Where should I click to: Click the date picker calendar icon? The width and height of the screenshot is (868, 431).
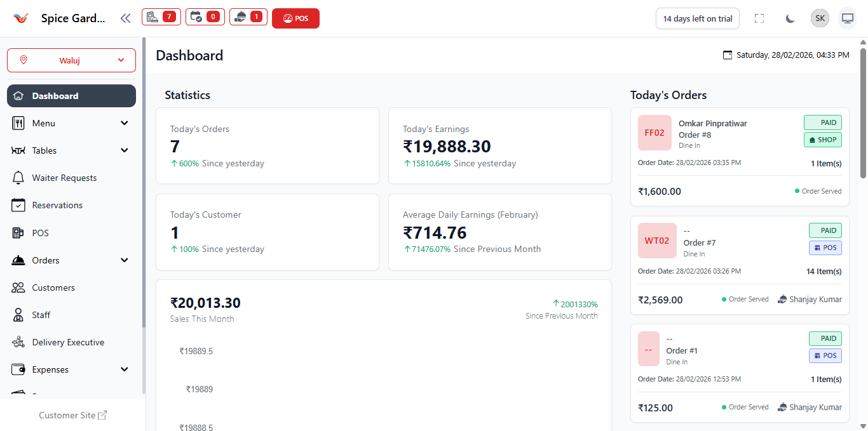click(727, 55)
